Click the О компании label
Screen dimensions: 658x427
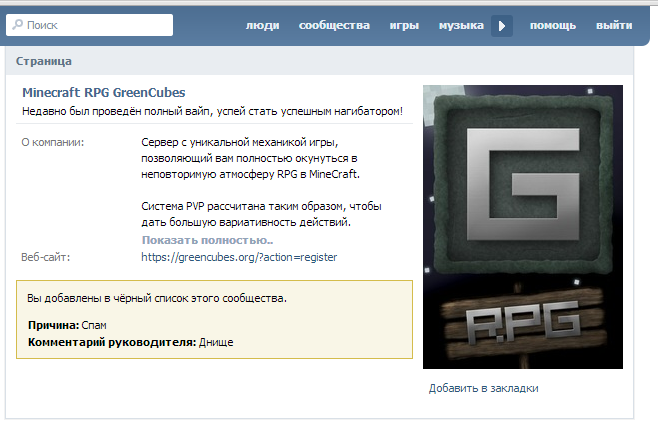tap(52, 142)
